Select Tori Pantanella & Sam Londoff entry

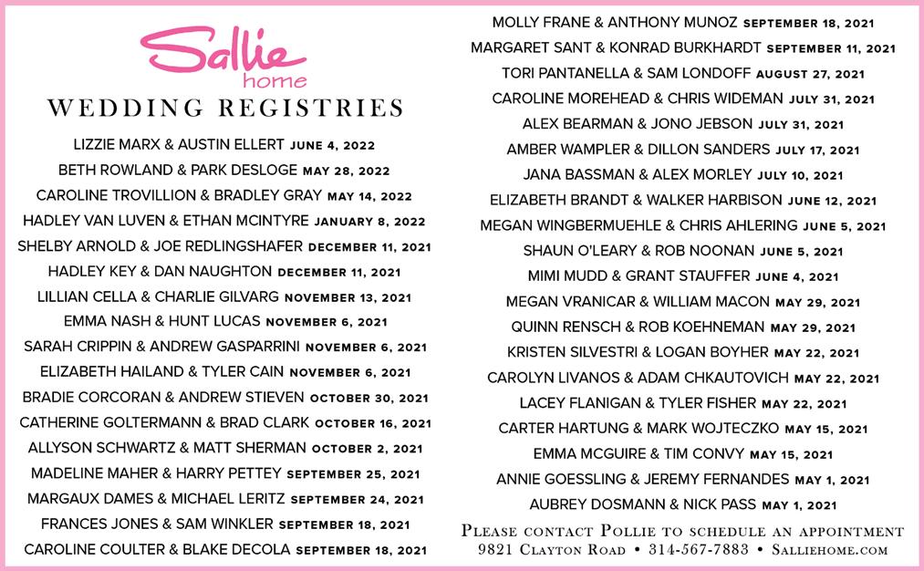pyautogui.click(x=683, y=74)
